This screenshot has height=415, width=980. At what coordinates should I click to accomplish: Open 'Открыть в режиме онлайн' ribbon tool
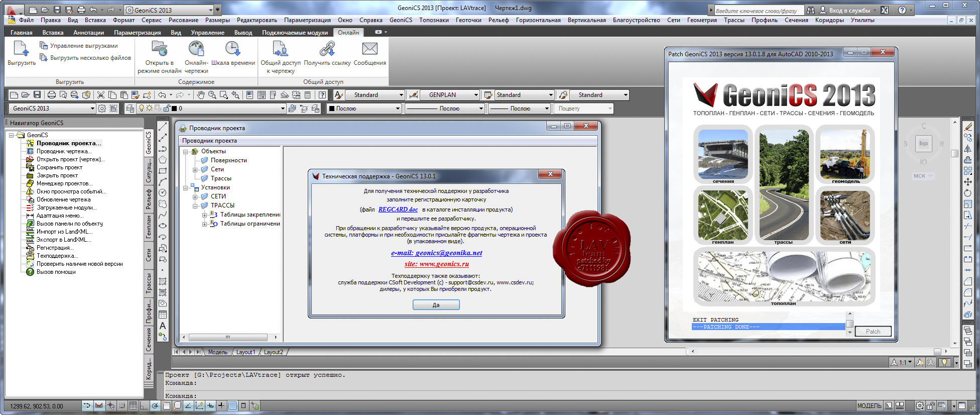[159, 49]
